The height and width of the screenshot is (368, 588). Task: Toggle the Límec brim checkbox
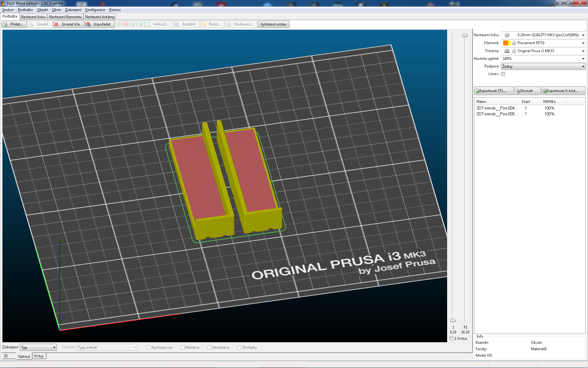tap(503, 74)
